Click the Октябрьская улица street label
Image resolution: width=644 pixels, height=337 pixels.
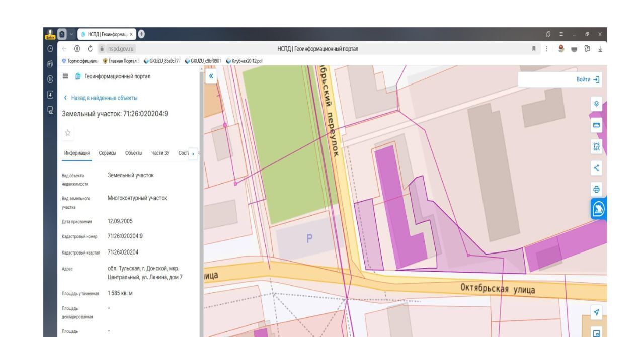pos(497,289)
